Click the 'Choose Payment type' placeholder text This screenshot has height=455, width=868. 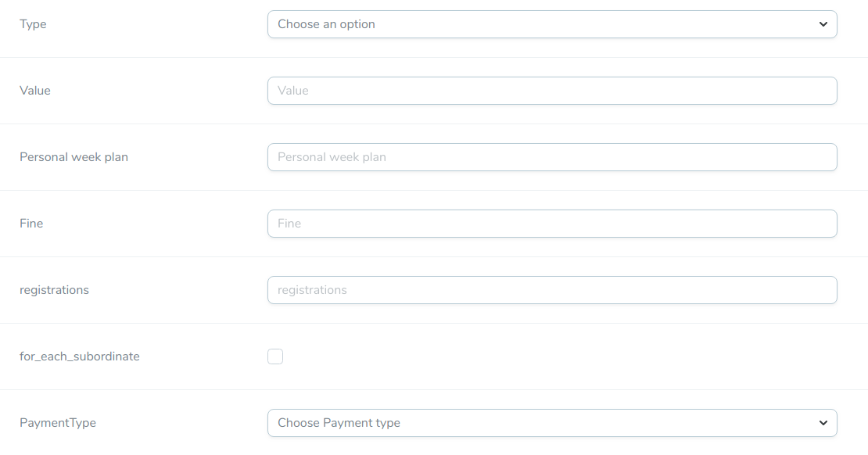(339, 423)
